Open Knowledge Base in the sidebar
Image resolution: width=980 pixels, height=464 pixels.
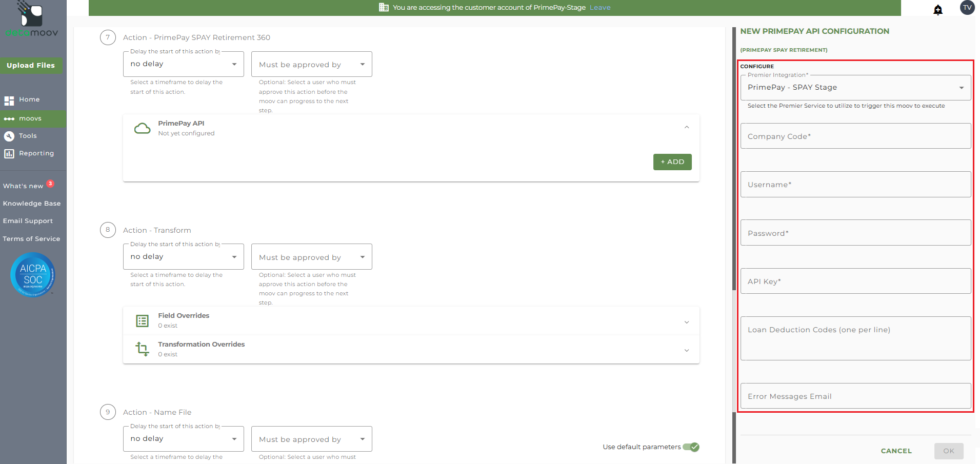(x=32, y=204)
